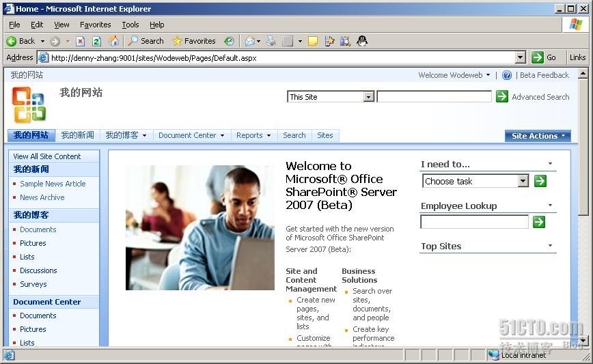Click the Mail envelope icon
Viewport: 593px width, 364px height.
[249, 41]
